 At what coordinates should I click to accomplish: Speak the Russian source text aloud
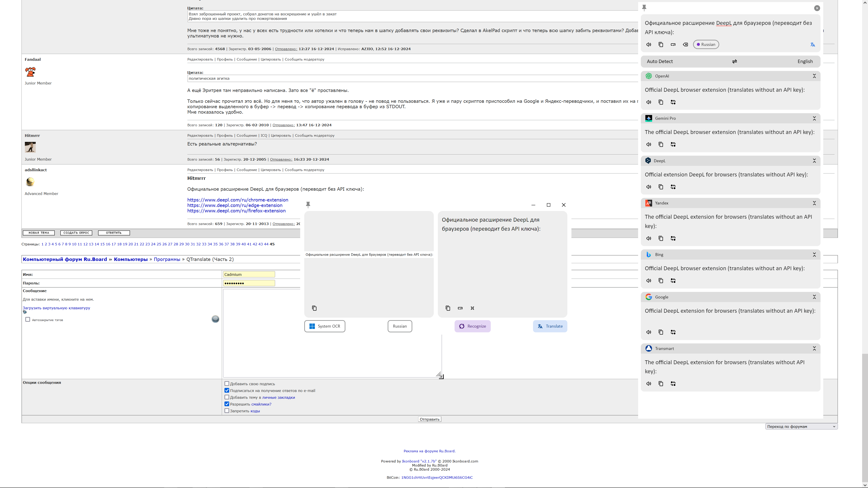[649, 45]
